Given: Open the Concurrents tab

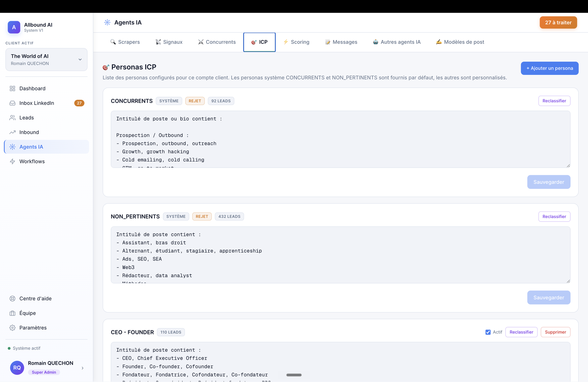Looking at the screenshot, I should point(217,42).
